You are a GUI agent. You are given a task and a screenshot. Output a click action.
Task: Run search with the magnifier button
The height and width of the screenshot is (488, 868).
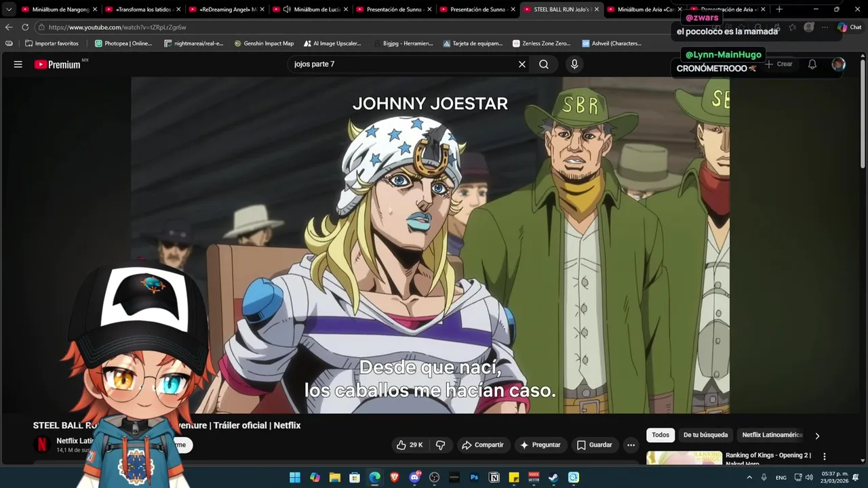[x=544, y=64]
